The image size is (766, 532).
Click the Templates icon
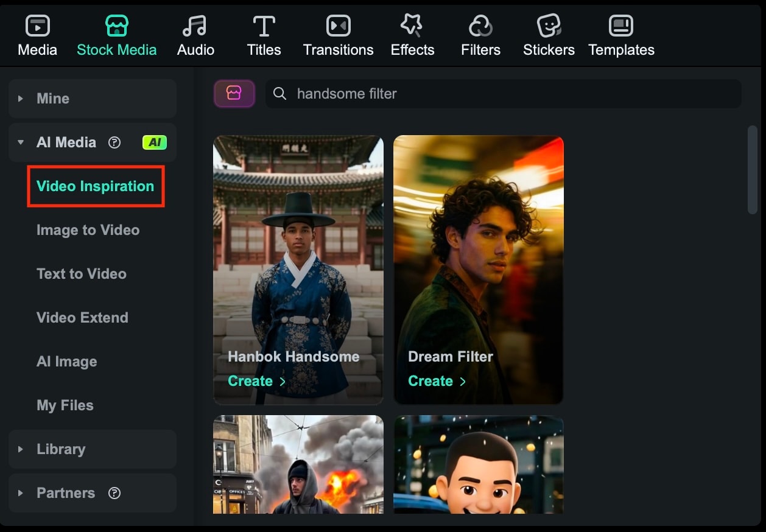(621, 26)
